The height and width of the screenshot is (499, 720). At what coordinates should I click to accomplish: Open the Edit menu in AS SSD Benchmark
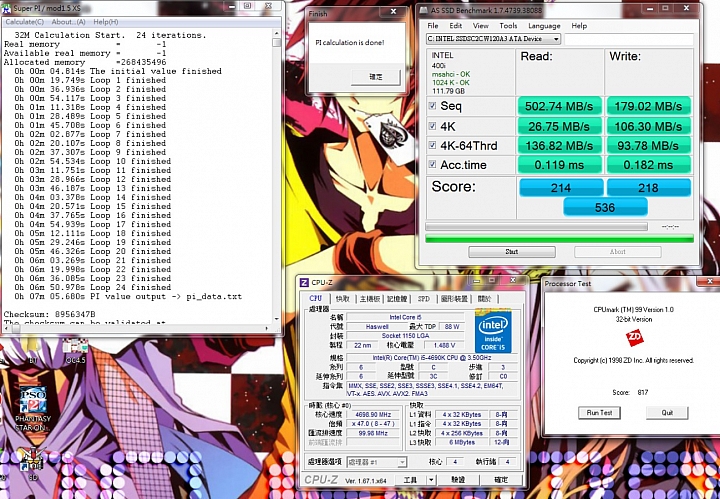[456, 26]
